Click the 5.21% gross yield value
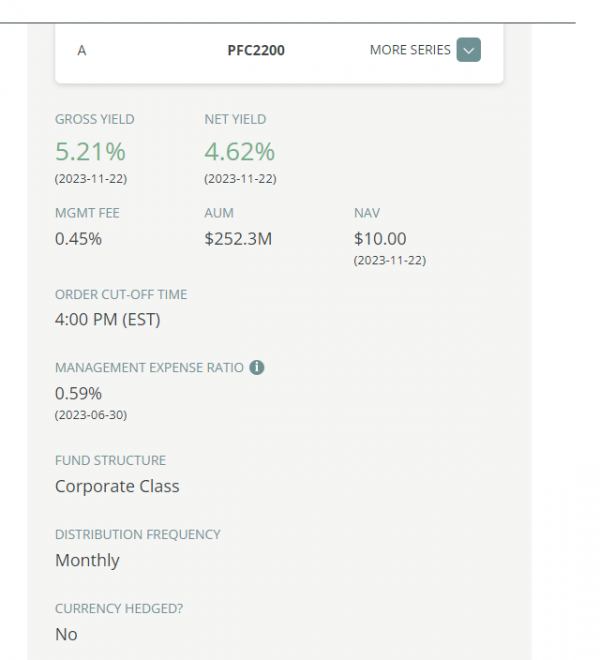Viewport: 600px width, 660px height. [90, 152]
